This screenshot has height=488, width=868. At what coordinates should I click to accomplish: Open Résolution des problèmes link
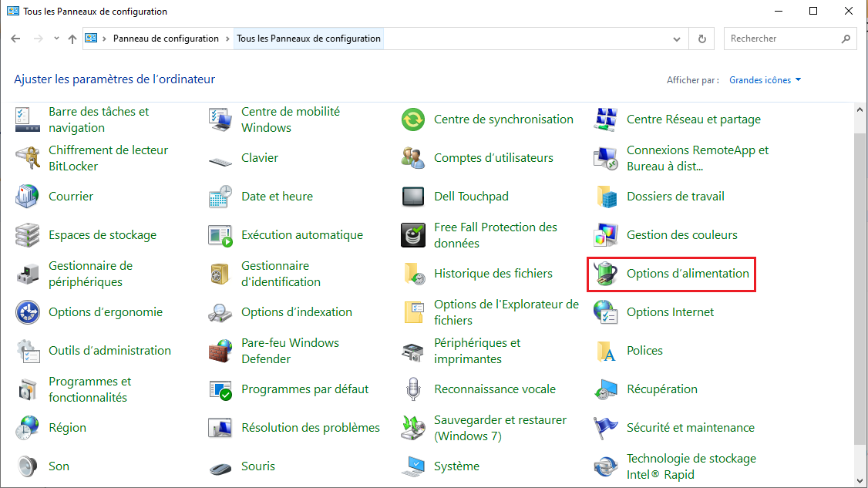click(x=311, y=428)
